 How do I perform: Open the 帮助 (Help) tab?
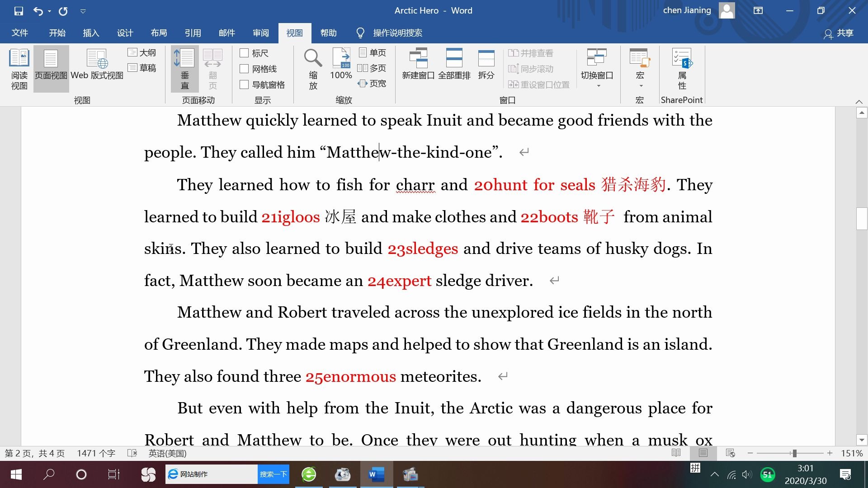coord(329,33)
